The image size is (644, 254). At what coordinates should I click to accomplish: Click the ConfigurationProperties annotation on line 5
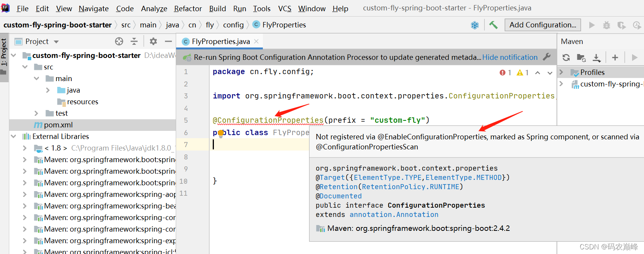point(268,120)
